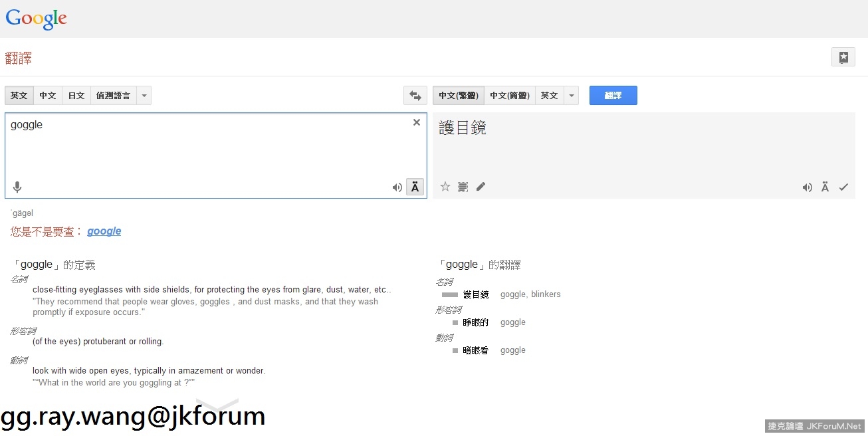868x436 pixels.
Task: Select 偵測語言 detect language
Action: 113,96
